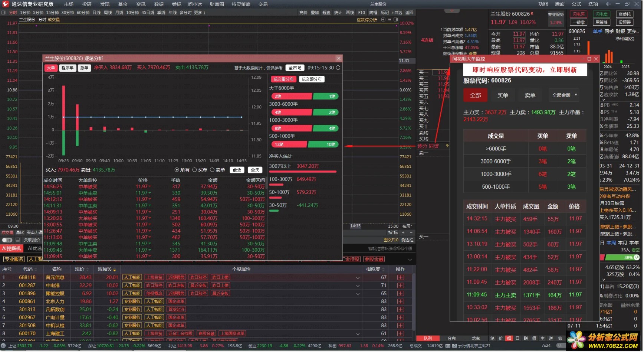Screen dimensions: 644x352
Task: Expand 上海建工 row attribute tags
Action: click(x=358, y=334)
